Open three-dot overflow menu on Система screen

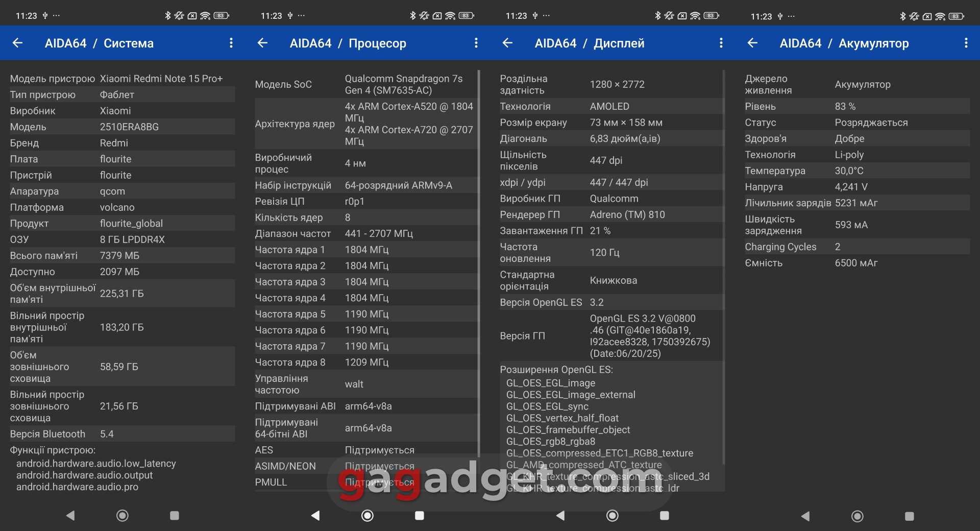pyautogui.click(x=231, y=43)
